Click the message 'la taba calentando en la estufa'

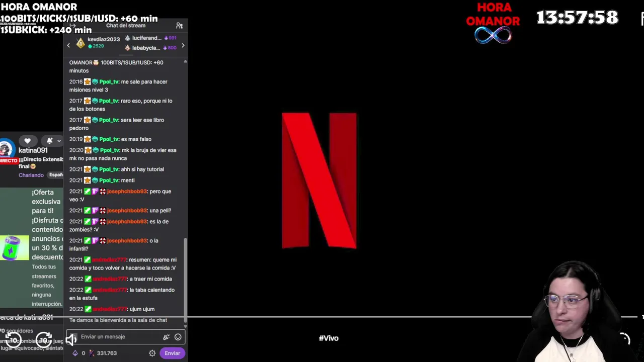tap(122, 294)
